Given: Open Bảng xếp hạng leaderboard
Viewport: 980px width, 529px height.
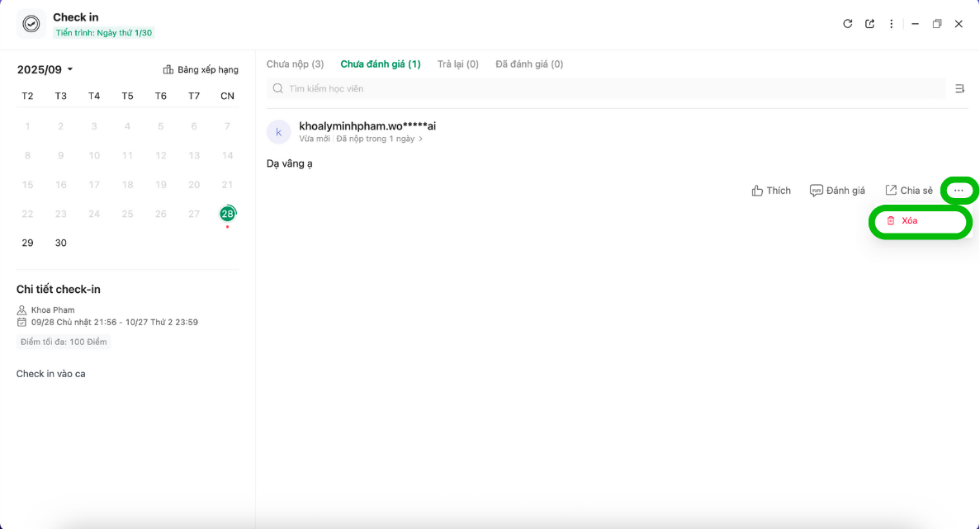Looking at the screenshot, I should point(201,70).
